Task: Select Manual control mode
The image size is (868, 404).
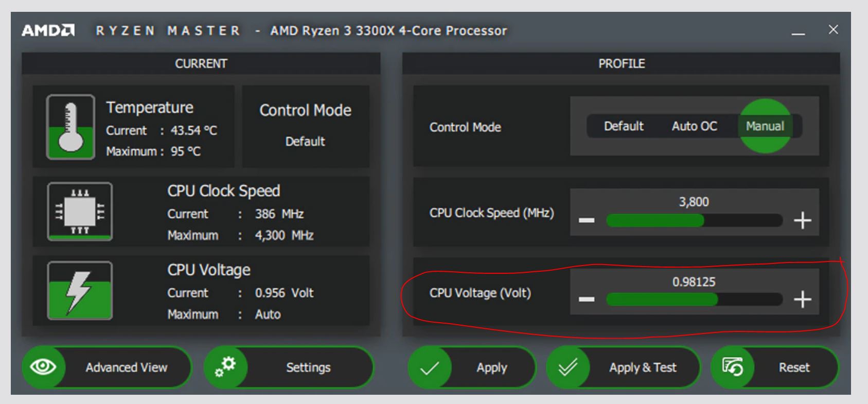Action: tap(765, 126)
